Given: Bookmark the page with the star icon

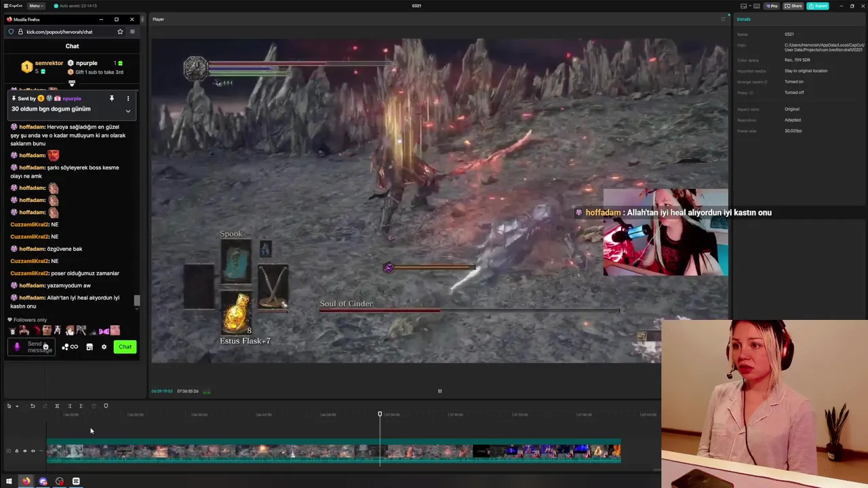Looking at the screenshot, I should point(120,32).
